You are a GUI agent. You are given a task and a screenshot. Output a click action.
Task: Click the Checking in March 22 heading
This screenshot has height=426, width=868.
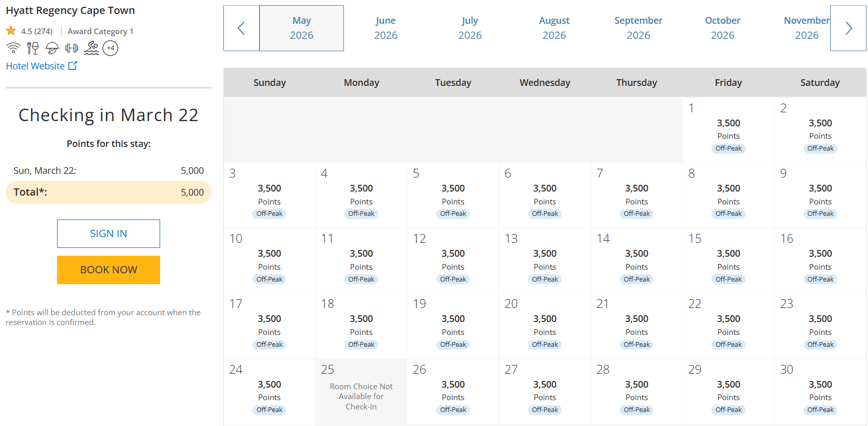(108, 115)
